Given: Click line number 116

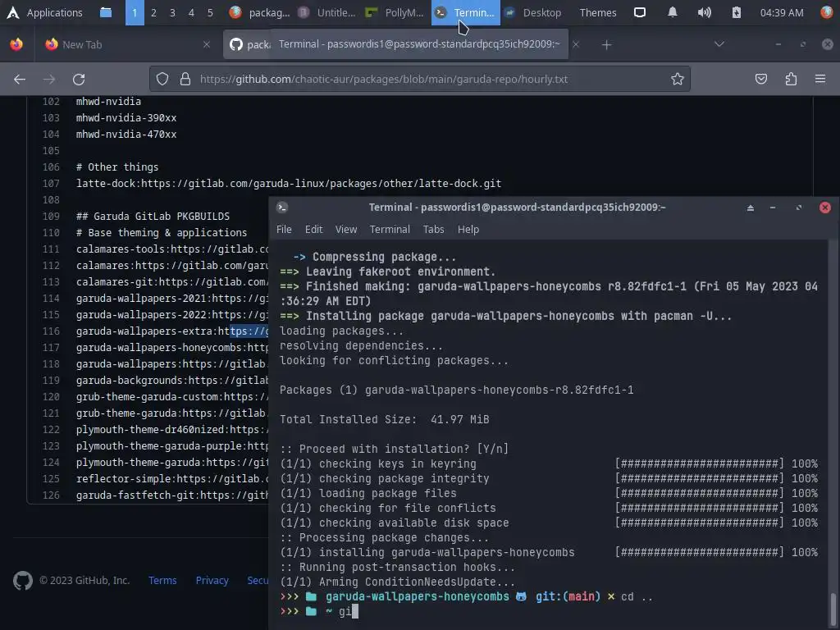Looking at the screenshot, I should click(x=51, y=331).
